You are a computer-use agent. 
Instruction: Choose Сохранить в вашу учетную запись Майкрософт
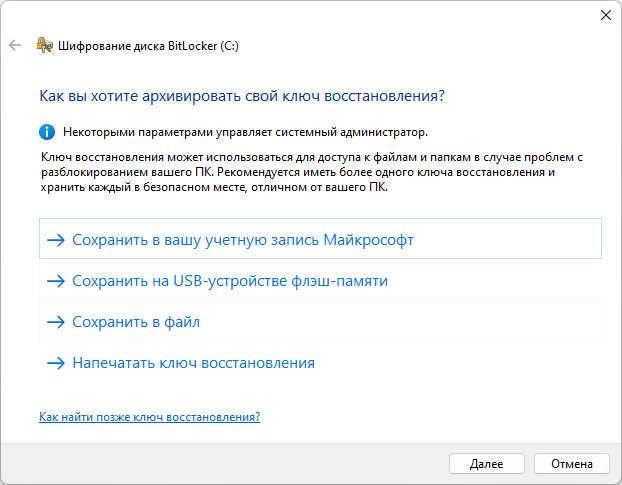[320, 239]
